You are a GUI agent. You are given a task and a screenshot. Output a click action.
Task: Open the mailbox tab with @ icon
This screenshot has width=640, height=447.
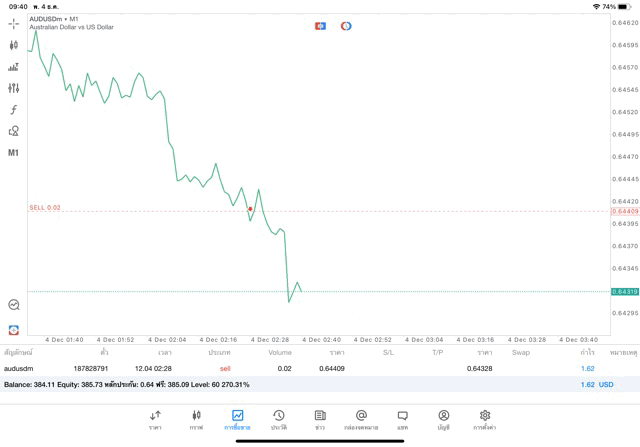(x=361, y=420)
